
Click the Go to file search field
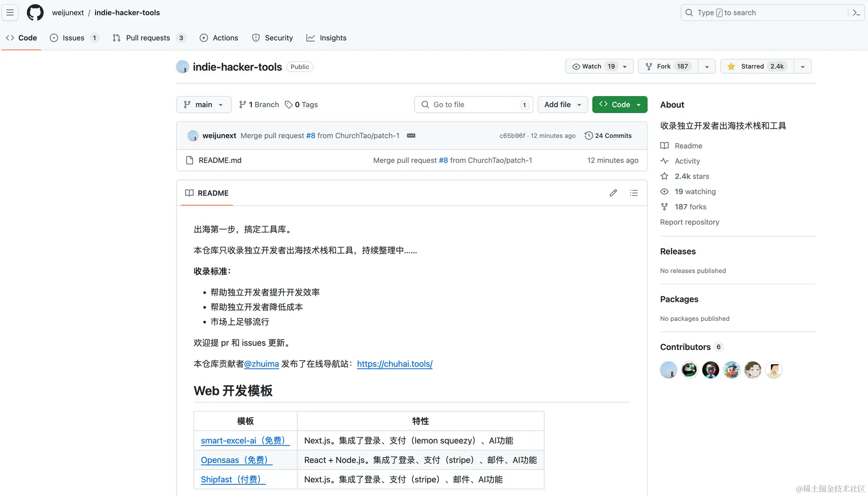coord(473,104)
